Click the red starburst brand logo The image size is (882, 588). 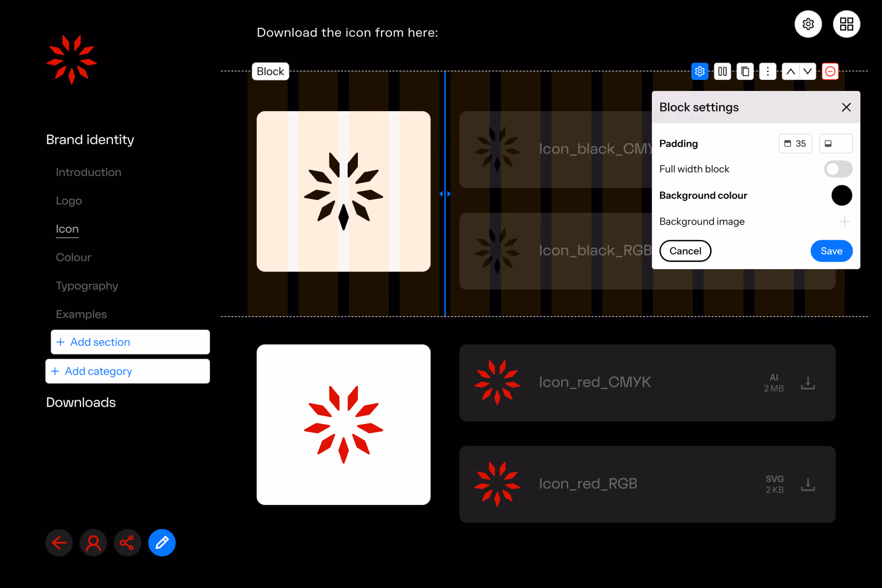72,59
